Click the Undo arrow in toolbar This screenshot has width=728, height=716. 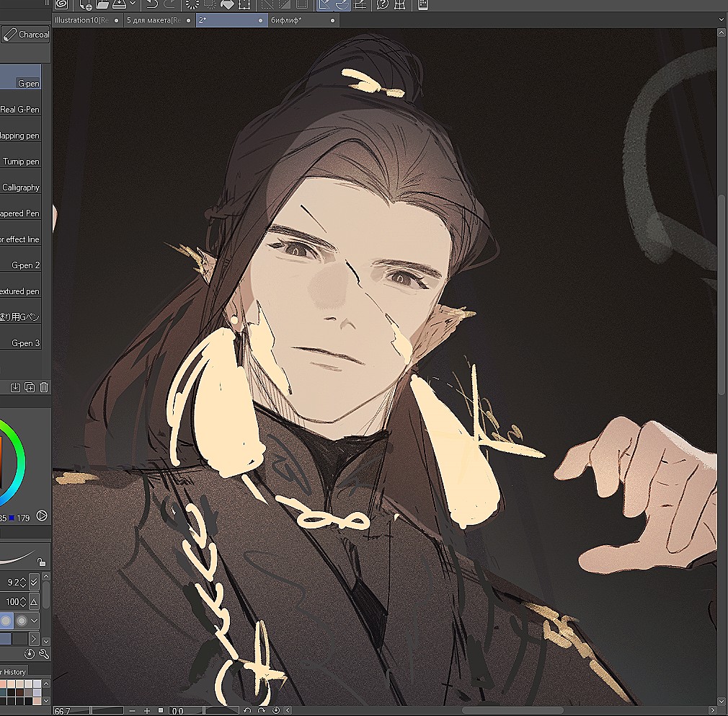click(151, 4)
